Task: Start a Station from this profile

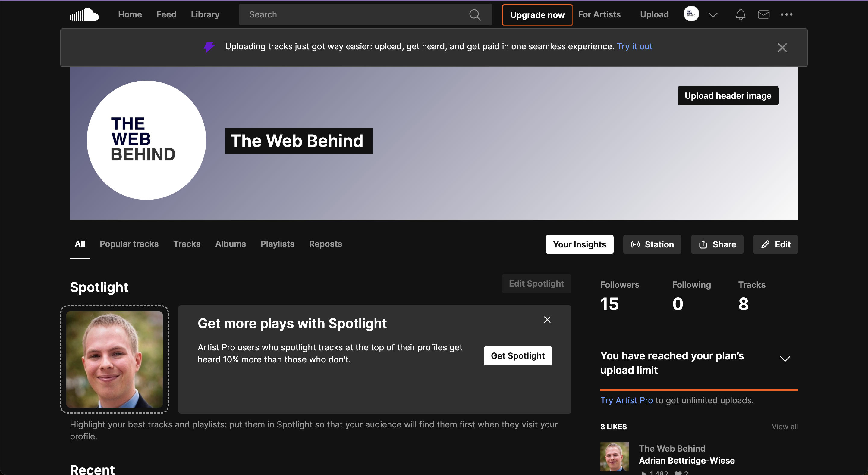Action: coord(652,244)
